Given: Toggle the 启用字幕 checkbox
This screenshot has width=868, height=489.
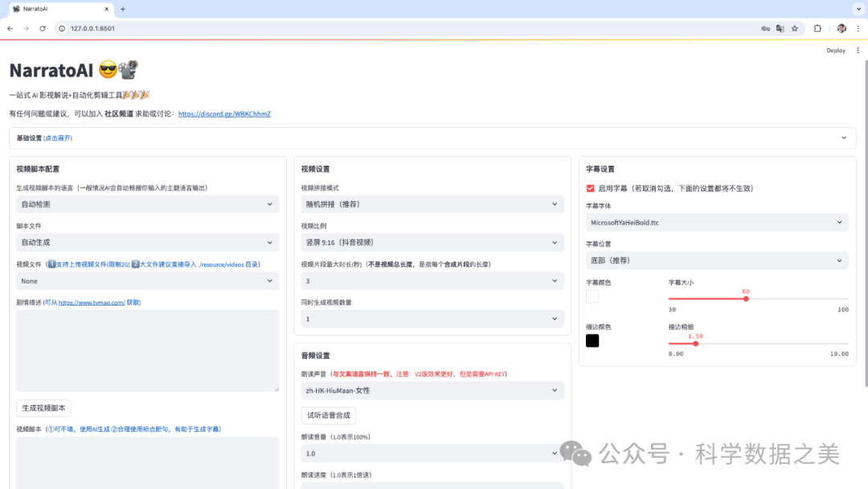Looking at the screenshot, I should click(592, 188).
